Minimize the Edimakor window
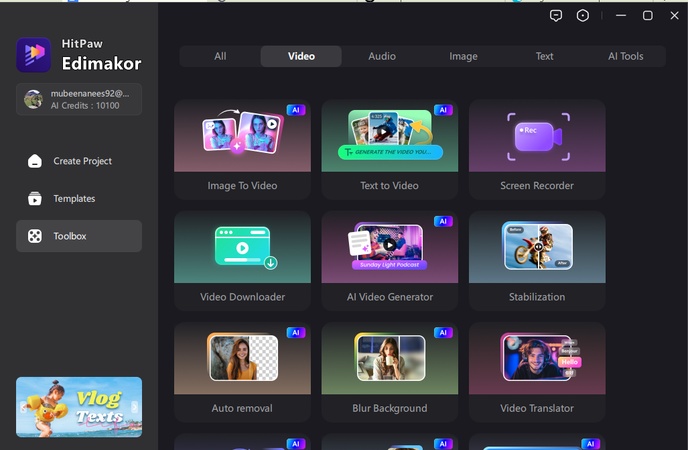The height and width of the screenshot is (450, 688). 620,16
